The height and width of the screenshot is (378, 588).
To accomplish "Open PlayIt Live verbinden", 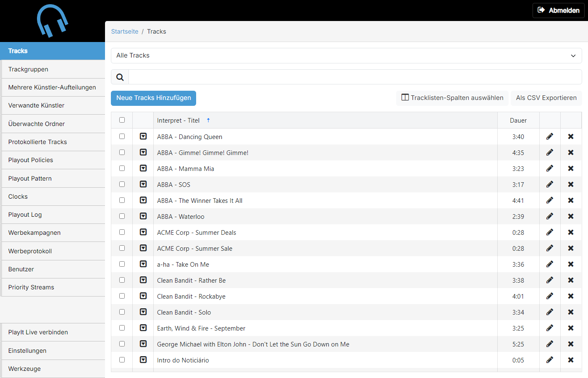I will click(53, 332).
